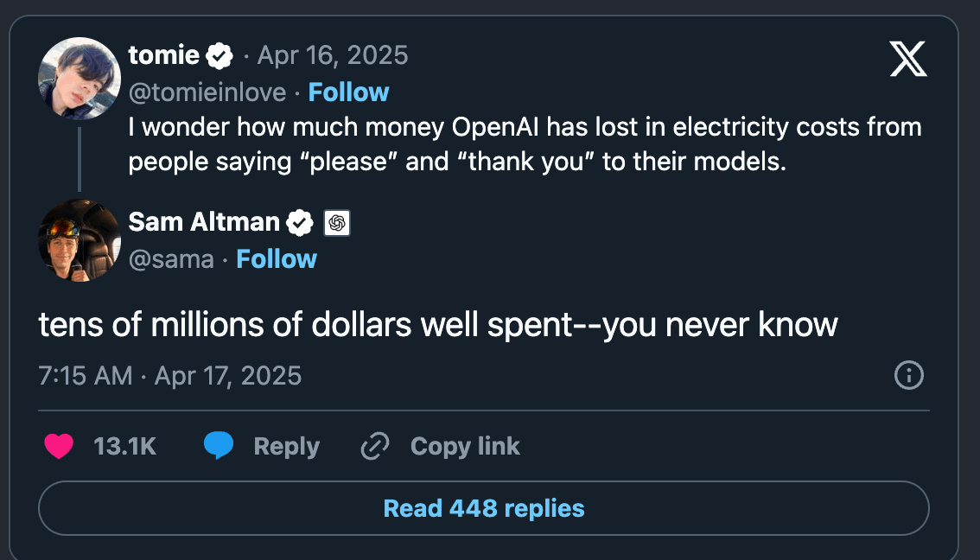The image size is (980, 560).
Task: Open the tomie display name link
Action: click(x=163, y=55)
